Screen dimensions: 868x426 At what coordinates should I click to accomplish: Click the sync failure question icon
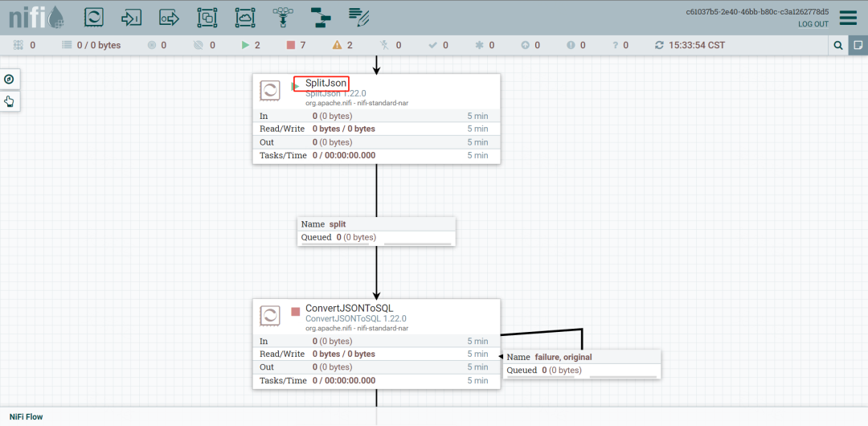615,45
